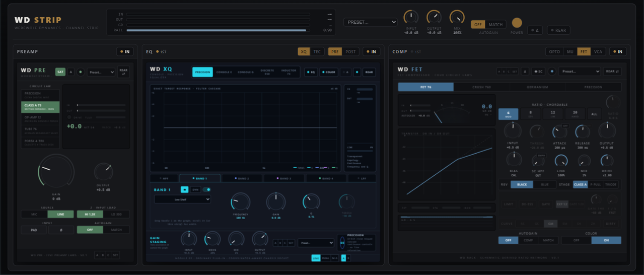
Task: Click the compressor SC HPF knob
Action: pos(538,161)
